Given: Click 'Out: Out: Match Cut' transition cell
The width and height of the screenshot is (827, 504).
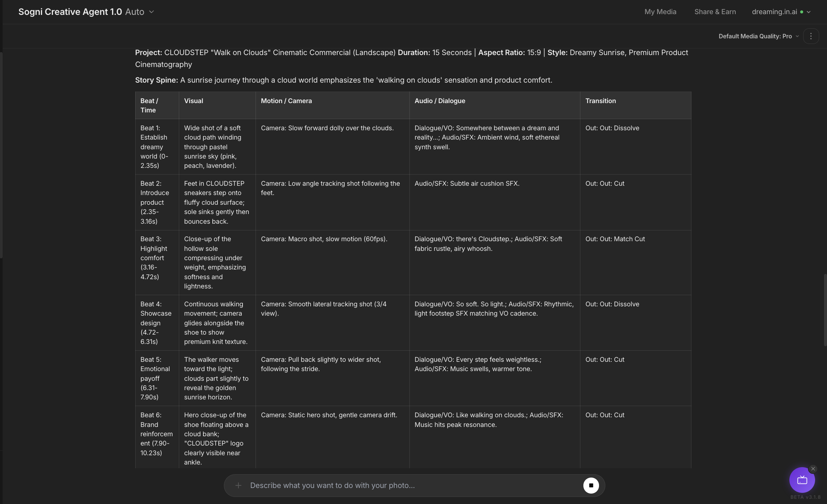Looking at the screenshot, I should (x=636, y=263).
